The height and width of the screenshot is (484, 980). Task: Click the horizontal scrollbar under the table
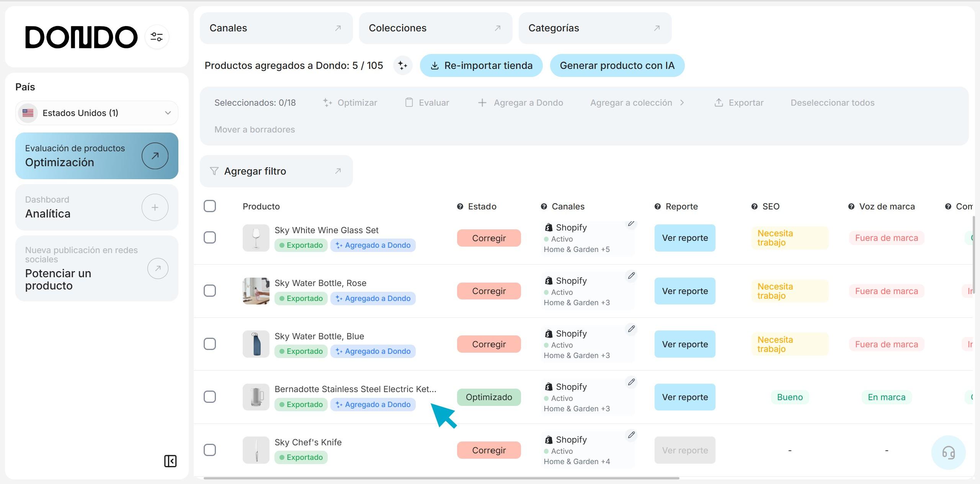pyautogui.click(x=441, y=478)
